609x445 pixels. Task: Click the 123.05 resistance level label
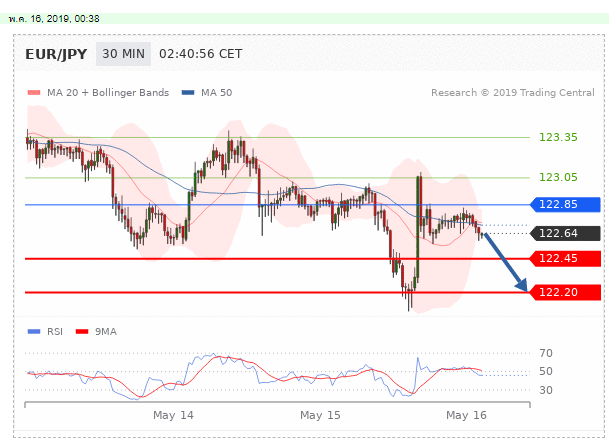point(558,177)
